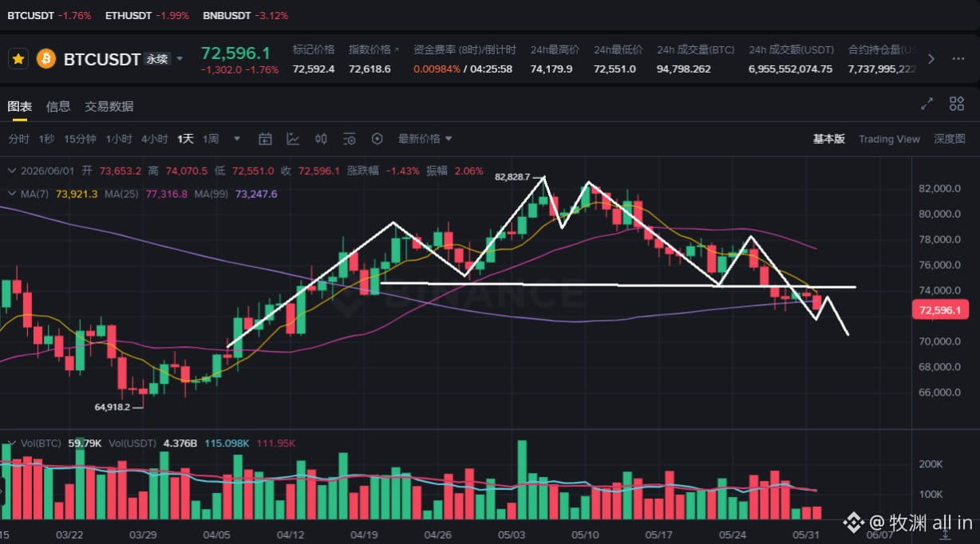Click the 涨跌幅 value -1.43%
The height and width of the screenshot is (544, 980).
pos(403,171)
